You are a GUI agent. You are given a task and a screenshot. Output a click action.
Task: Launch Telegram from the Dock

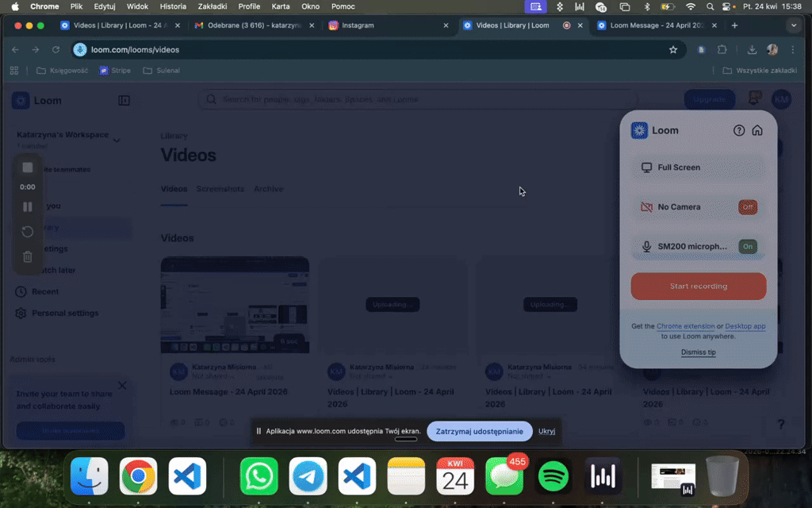[x=308, y=476]
